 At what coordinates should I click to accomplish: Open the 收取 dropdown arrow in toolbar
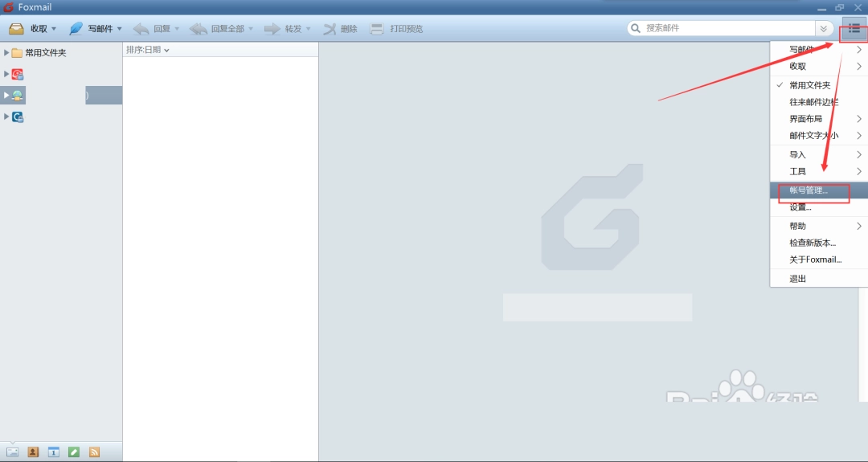pos(54,29)
